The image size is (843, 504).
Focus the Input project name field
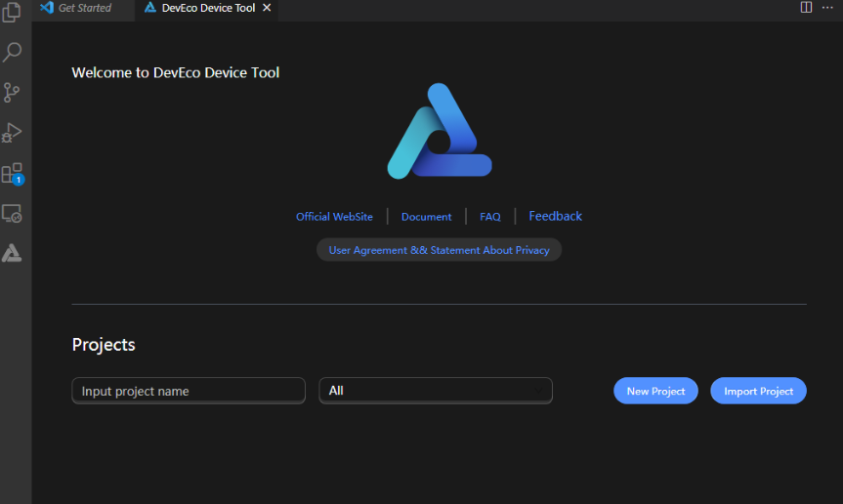click(189, 391)
